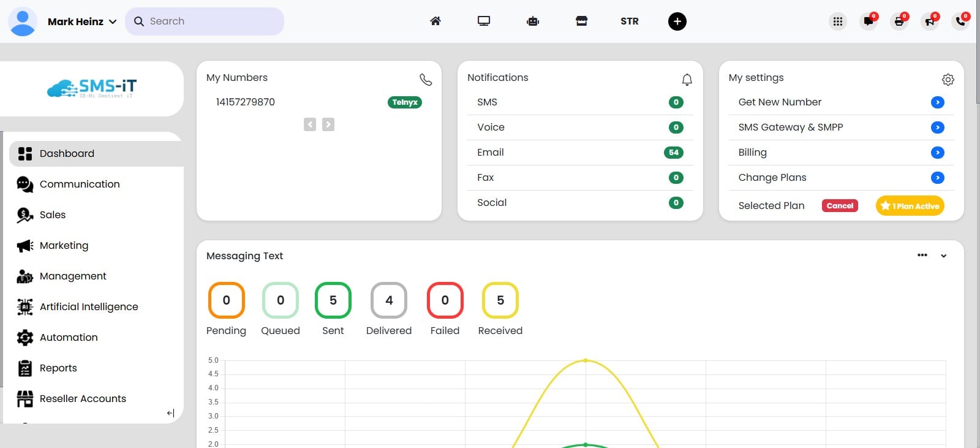Click the robot icon in top navigation
The image size is (980, 448).
pyautogui.click(x=533, y=21)
